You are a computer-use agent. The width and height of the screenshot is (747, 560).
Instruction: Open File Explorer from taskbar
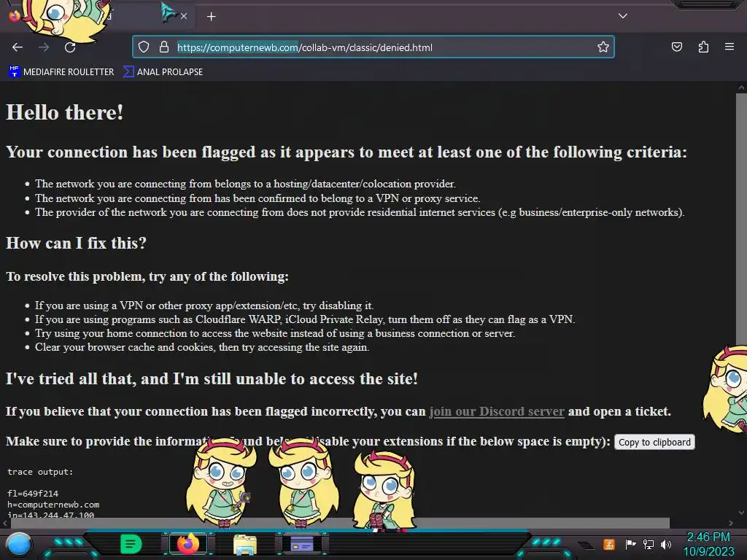click(x=245, y=544)
